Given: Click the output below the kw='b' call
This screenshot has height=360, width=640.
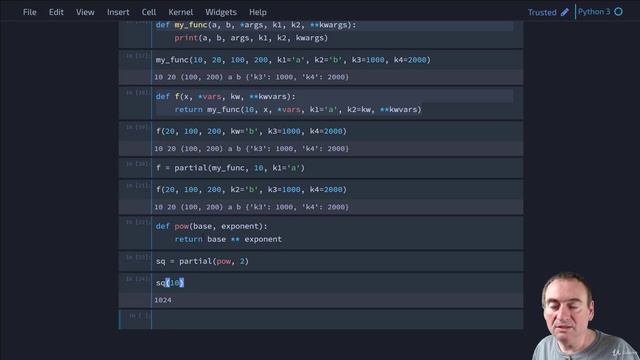Looking at the screenshot, I should [x=251, y=149].
